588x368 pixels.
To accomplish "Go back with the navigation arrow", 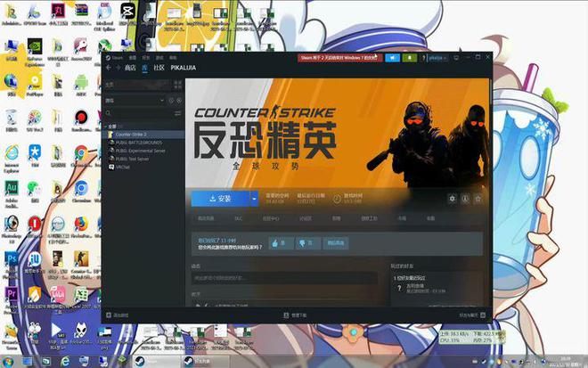I will click(x=108, y=67).
